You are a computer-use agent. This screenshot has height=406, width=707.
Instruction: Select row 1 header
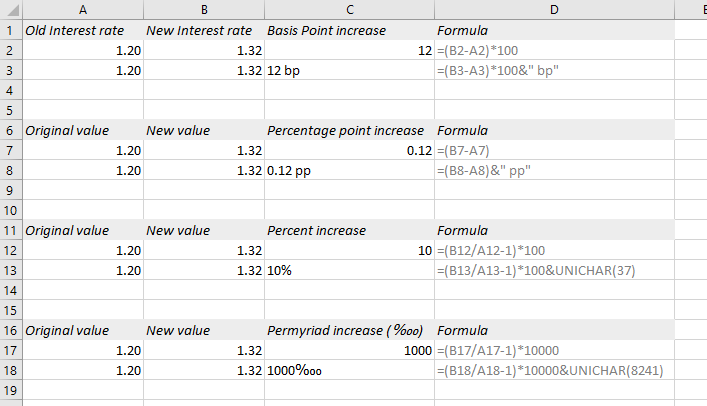[x=11, y=30]
